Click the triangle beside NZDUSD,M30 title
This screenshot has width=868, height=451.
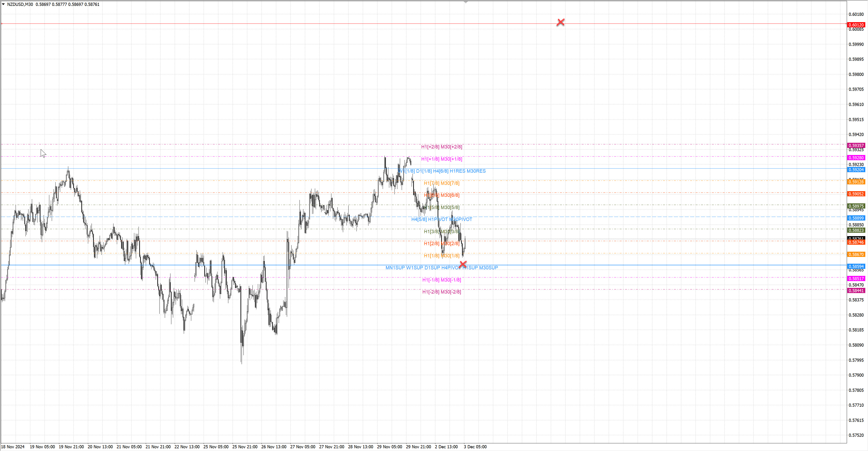coord(3,4)
